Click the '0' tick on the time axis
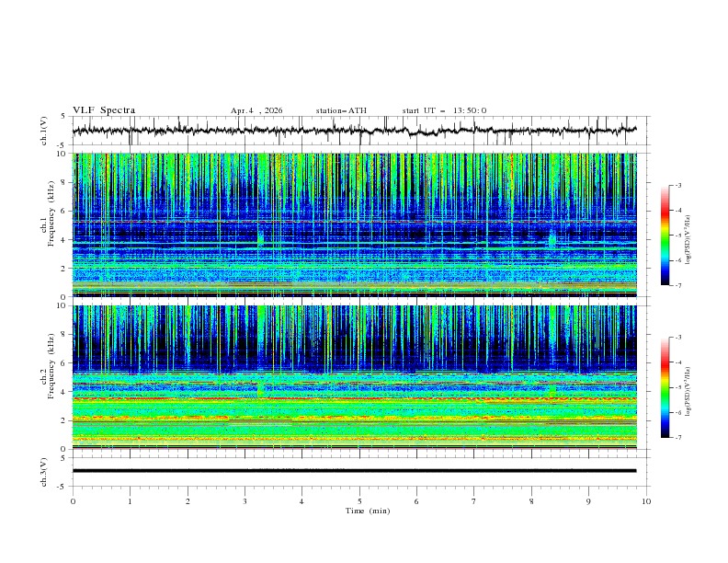The width and height of the screenshot is (728, 563). tap(73, 501)
